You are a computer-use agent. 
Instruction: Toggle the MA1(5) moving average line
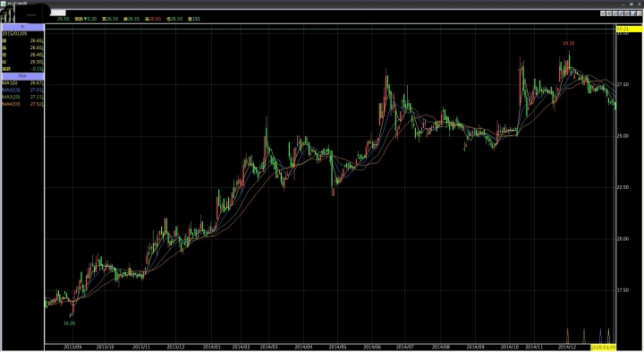click(x=22, y=83)
